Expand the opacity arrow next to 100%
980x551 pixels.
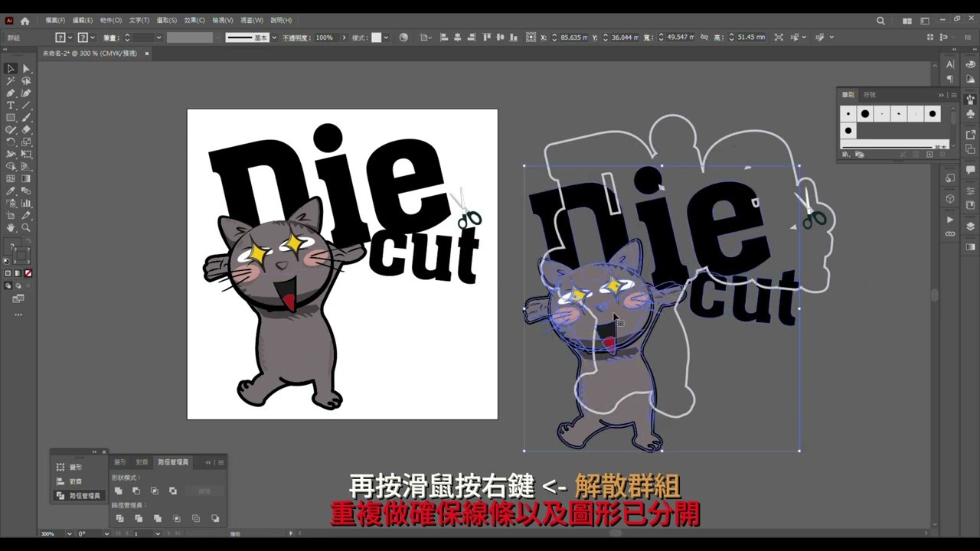344,37
